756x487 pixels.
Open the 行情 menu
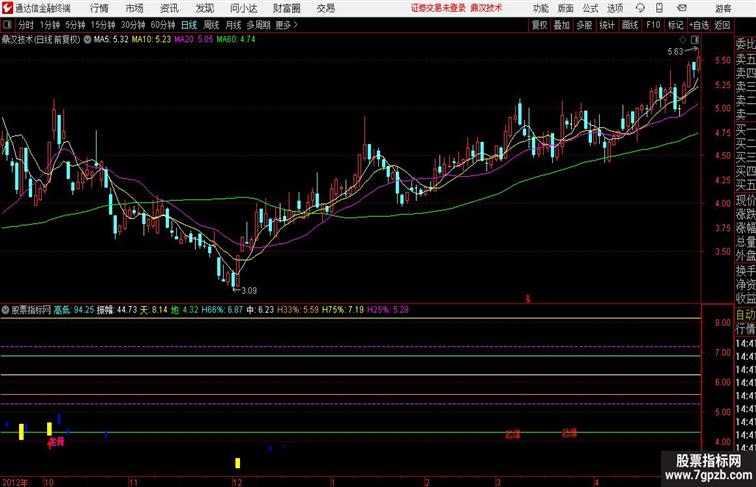[x=99, y=8]
